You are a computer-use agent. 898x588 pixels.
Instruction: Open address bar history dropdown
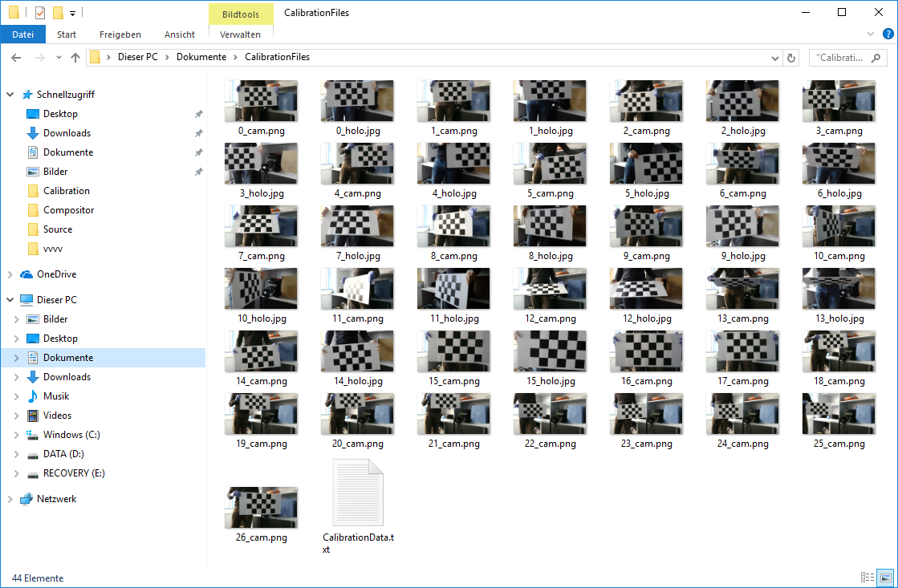(x=775, y=58)
